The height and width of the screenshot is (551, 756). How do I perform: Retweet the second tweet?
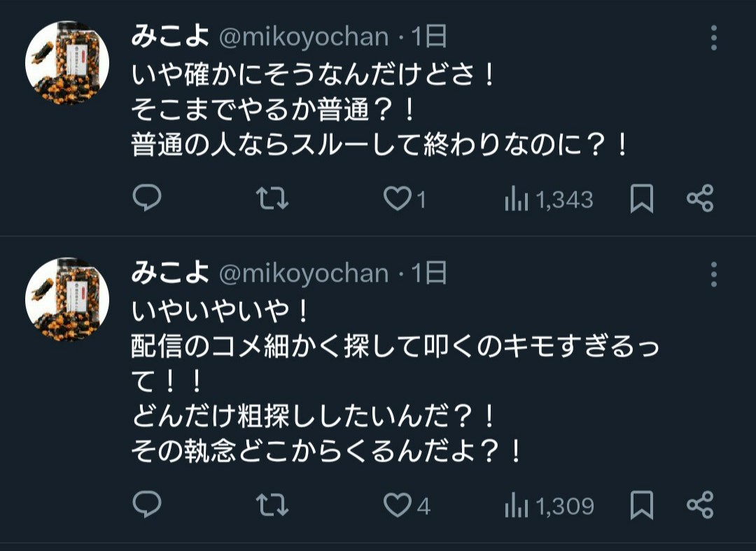tap(272, 505)
